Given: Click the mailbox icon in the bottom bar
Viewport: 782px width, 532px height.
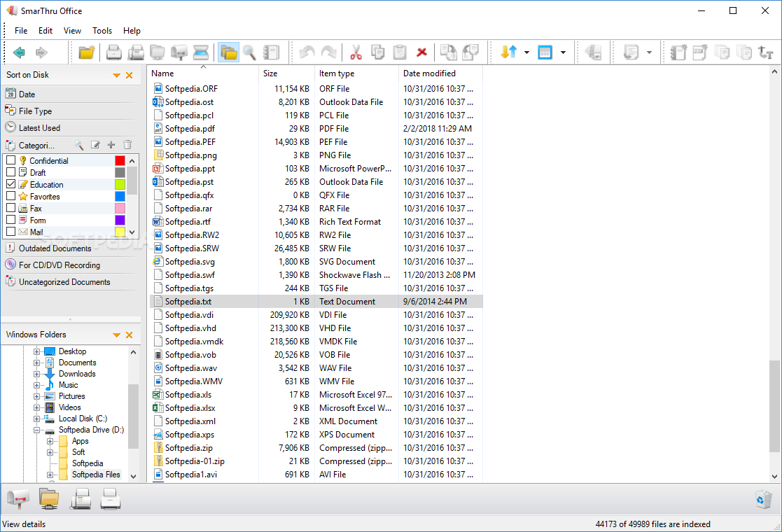Looking at the screenshot, I should point(18,498).
